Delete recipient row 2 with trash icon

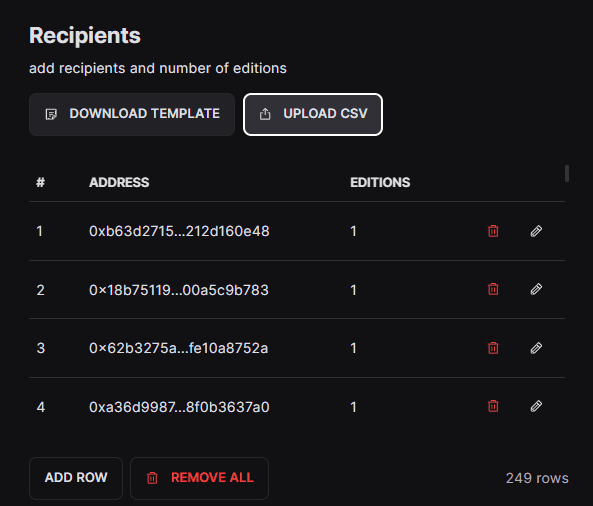pos(493,289)
